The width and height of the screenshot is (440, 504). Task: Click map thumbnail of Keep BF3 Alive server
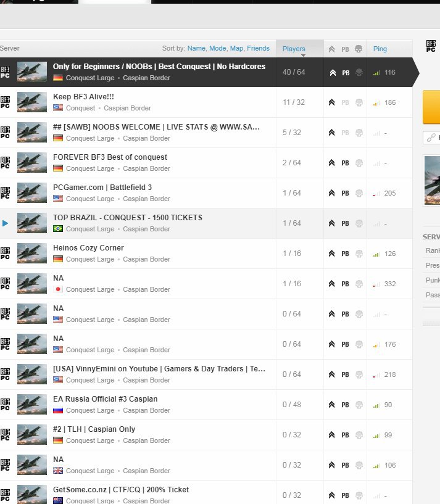pyautogui.click(x=32, y=102)
